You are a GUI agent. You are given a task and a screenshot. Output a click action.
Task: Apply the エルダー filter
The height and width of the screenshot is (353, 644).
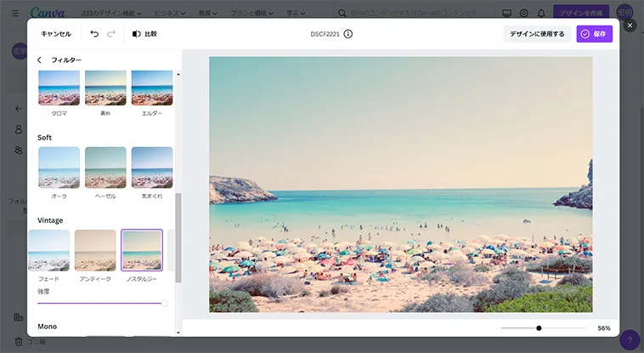152,88
